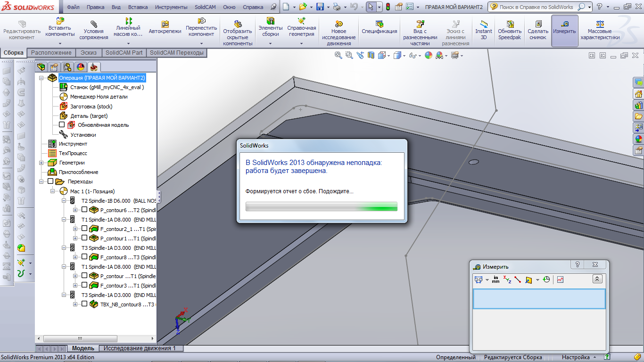The width and height of the screenshot is (644, 362).
Task: Click point-to-point icon in Измерить dialog
Action: point(518,280)
